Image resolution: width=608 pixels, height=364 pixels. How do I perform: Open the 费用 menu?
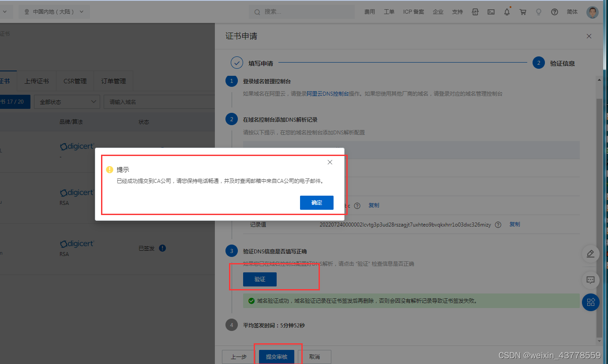[370, 12]
